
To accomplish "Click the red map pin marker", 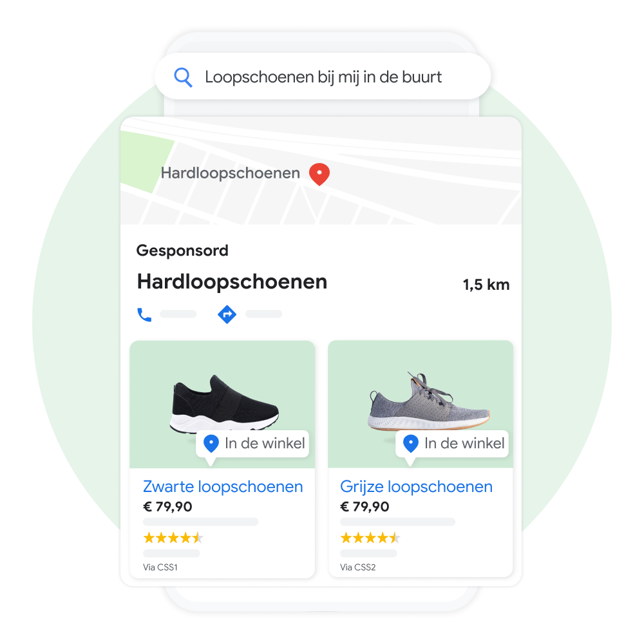I will point(319,174).
